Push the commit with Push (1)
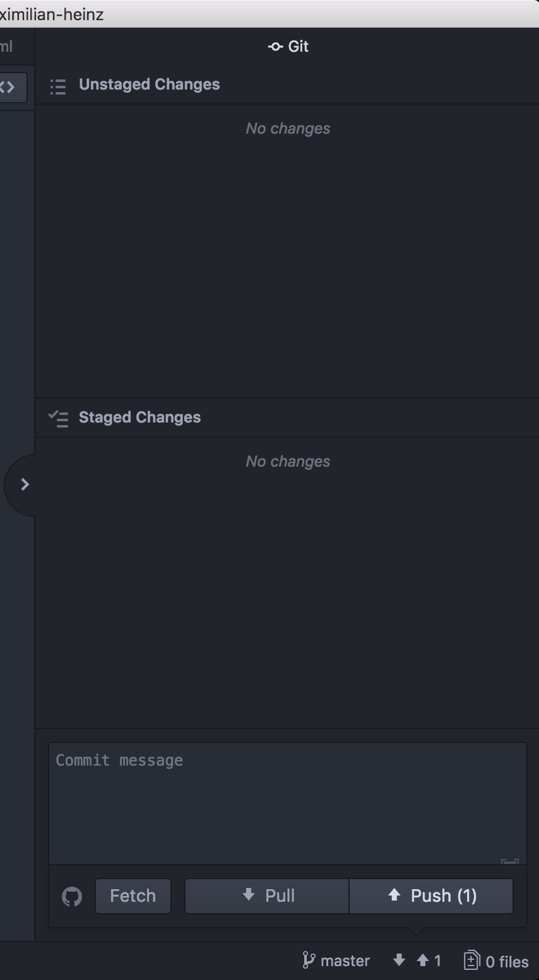The height and width of the screenshot is (980, 539). [431, 896]
